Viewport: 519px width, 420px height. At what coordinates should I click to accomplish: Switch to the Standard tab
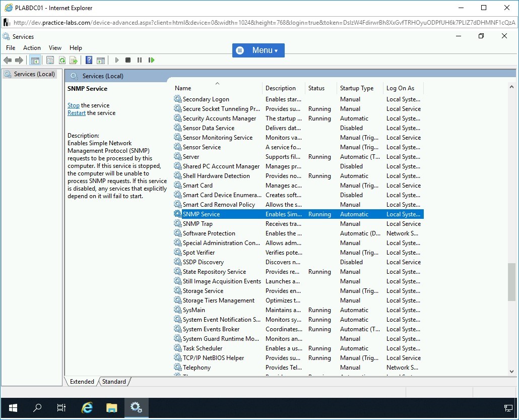(x=114, y=382)
